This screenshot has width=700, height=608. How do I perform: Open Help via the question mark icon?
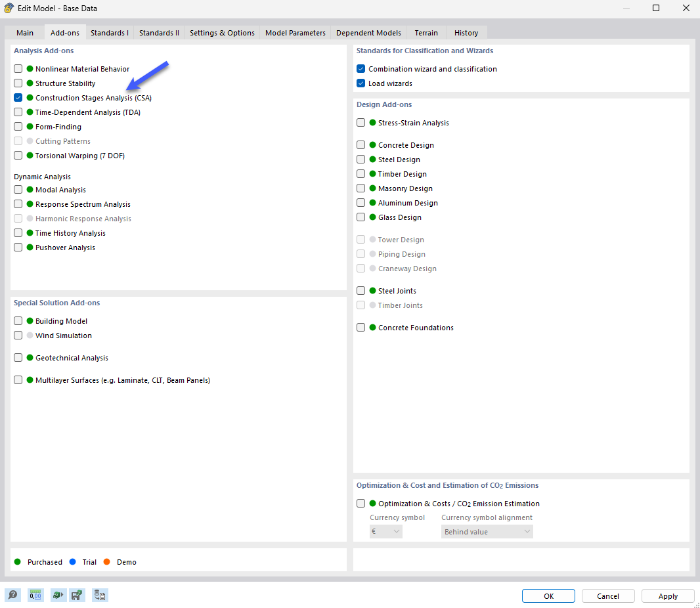(12, 595)
